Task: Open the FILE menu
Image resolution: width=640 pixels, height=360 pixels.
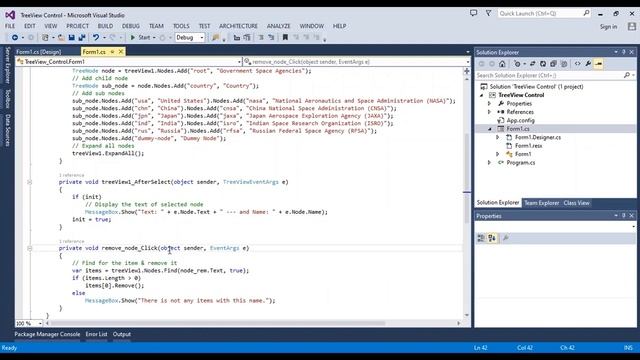Action: 10,26
